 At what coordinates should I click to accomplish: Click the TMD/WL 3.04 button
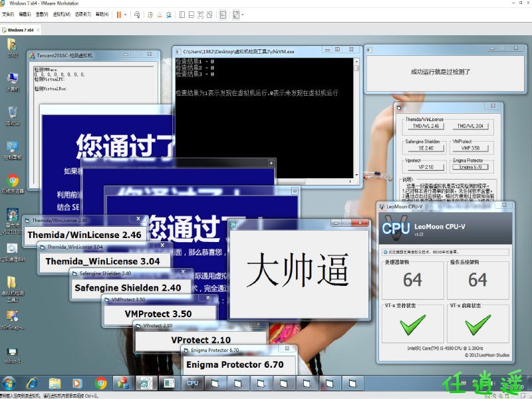[x=470, y=126]
